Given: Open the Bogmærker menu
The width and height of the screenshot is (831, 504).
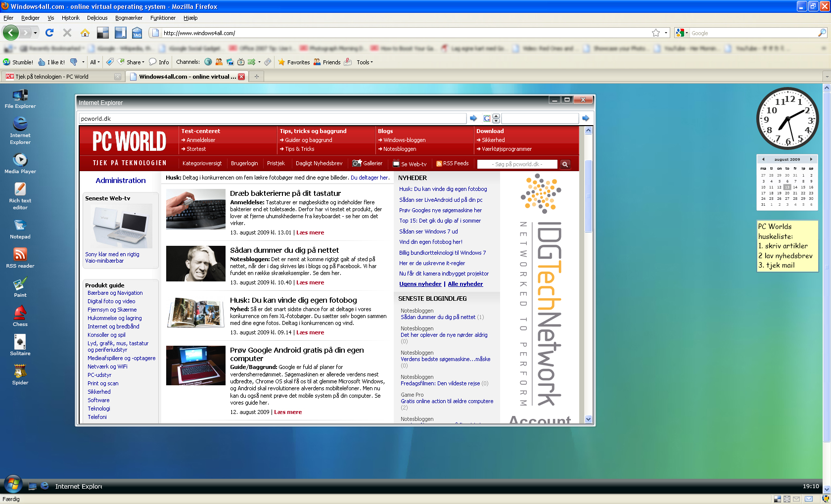Looking at the screenshot, I should click(129, 18).
